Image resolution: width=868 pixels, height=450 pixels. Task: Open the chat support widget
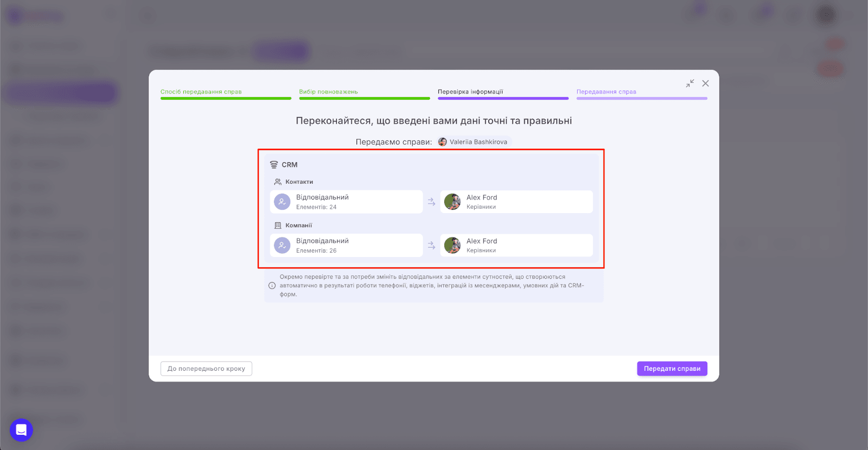[x=21, y=430]
